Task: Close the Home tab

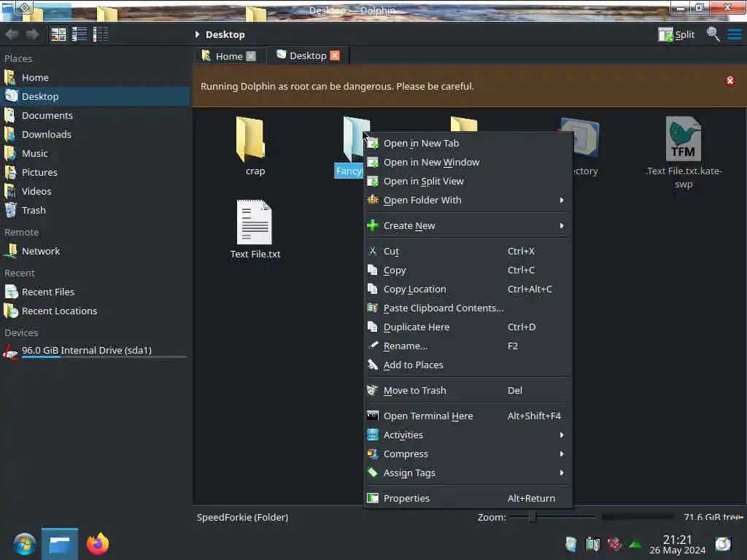Action: click(x=251, y=56)
